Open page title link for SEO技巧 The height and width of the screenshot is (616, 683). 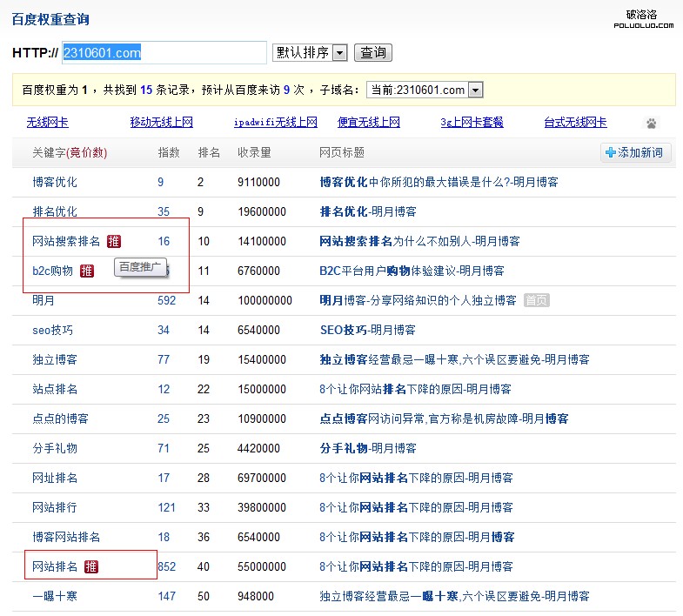367,330
